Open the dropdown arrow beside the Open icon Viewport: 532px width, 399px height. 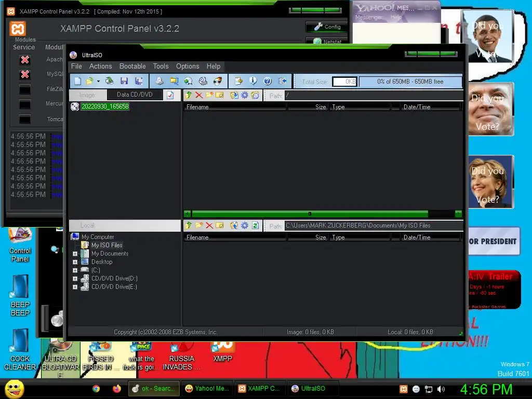pyautogui.click(x=98, y=82)
